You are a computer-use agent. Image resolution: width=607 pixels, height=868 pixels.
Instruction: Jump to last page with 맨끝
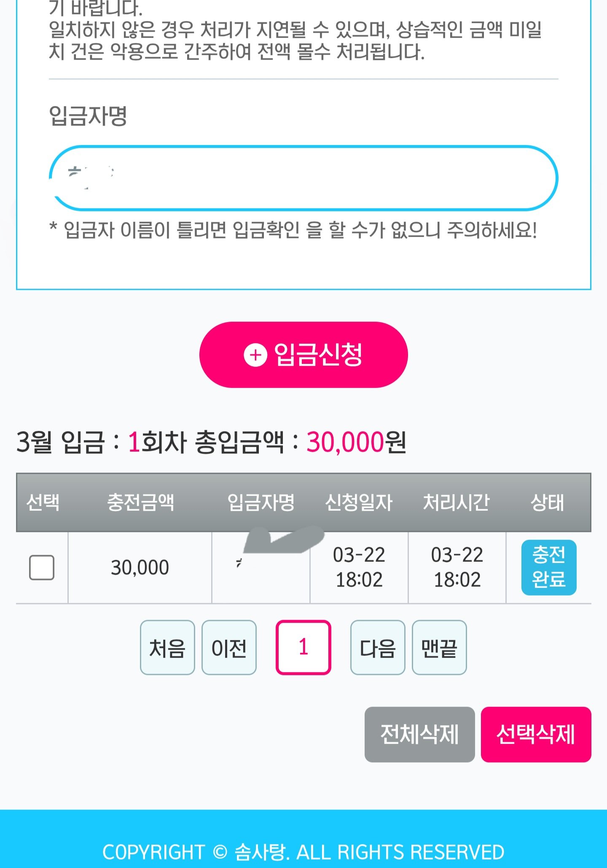tap(439, 647)
